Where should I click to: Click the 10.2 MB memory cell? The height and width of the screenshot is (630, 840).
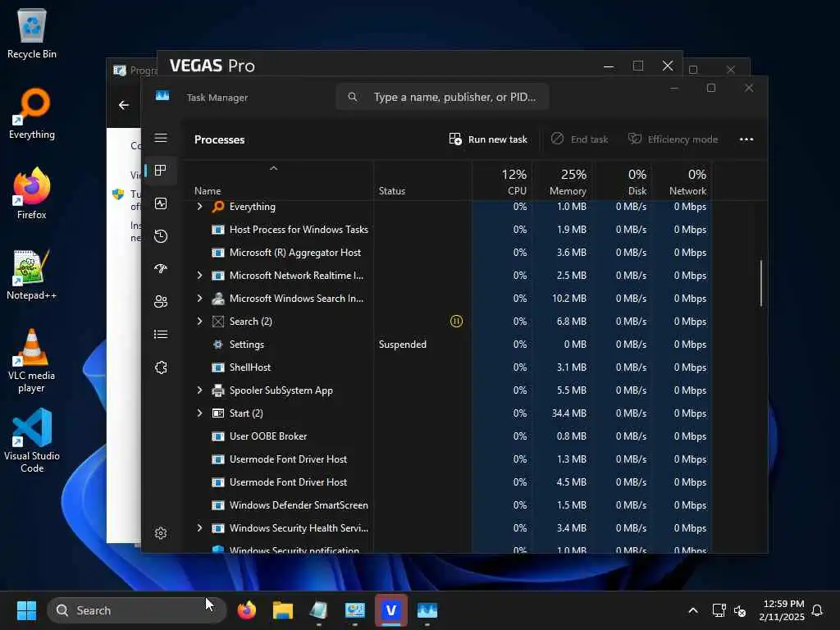(x=569, y=299)
